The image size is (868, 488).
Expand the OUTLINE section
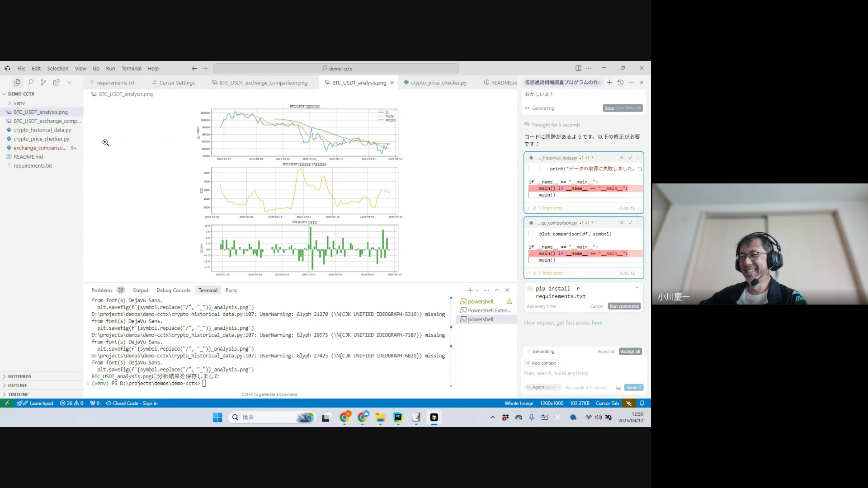18,385
